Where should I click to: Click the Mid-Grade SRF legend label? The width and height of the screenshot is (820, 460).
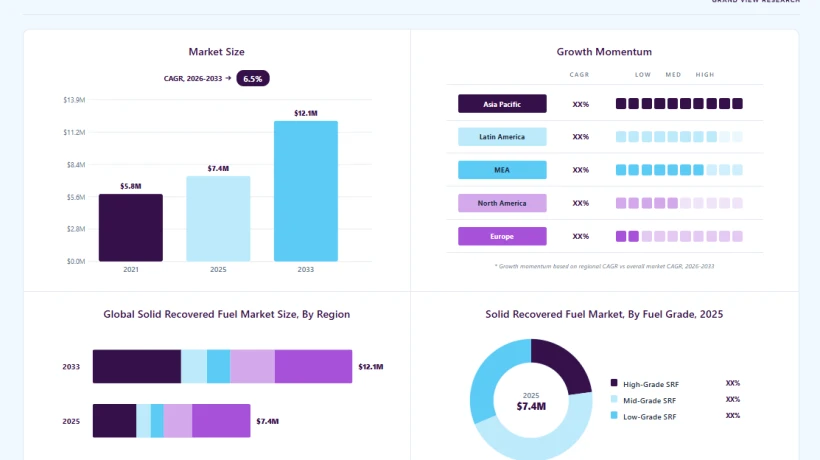(650, 400)
